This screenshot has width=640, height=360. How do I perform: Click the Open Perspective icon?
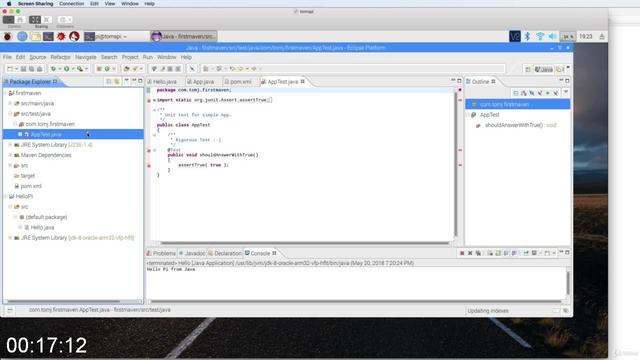(528, 69)
